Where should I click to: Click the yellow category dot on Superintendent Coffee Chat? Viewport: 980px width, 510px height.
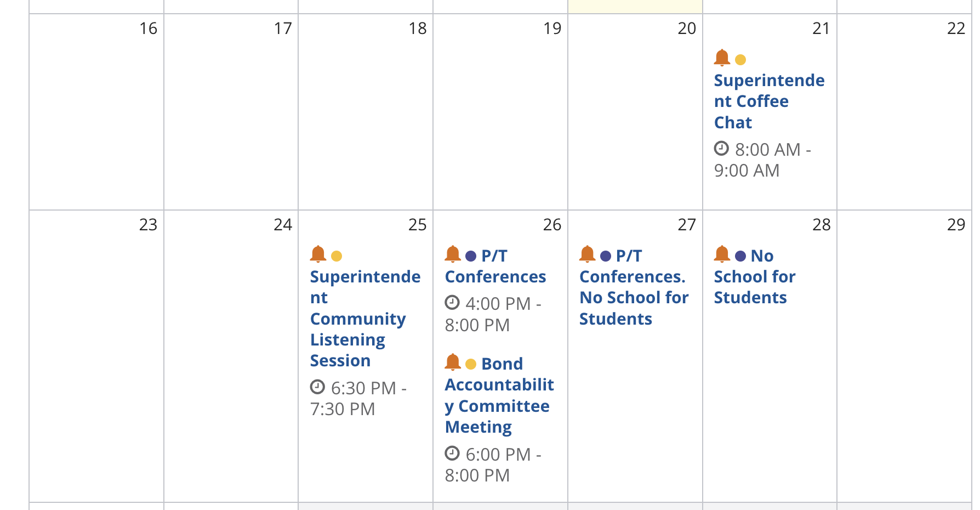[x=741, y=58]
